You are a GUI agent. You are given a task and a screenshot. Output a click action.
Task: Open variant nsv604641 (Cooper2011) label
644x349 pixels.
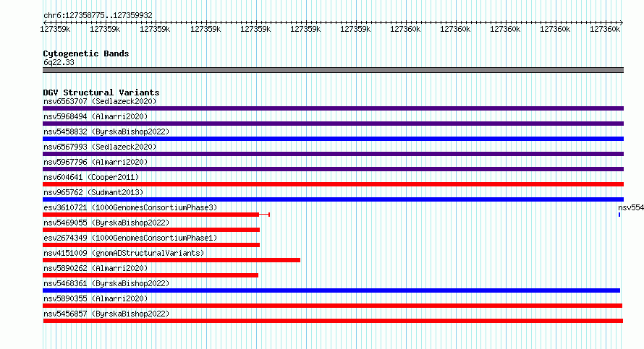pos(91,177)
